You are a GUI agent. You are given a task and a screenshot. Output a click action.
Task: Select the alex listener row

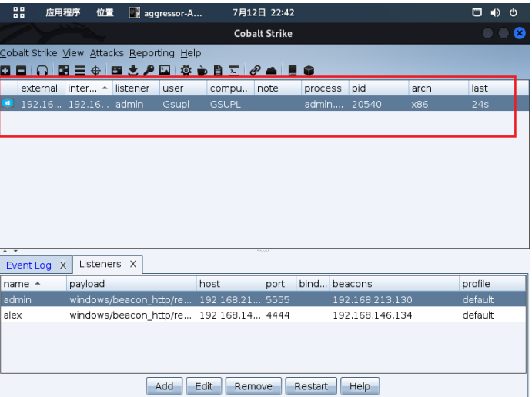(x=263, y=315)
